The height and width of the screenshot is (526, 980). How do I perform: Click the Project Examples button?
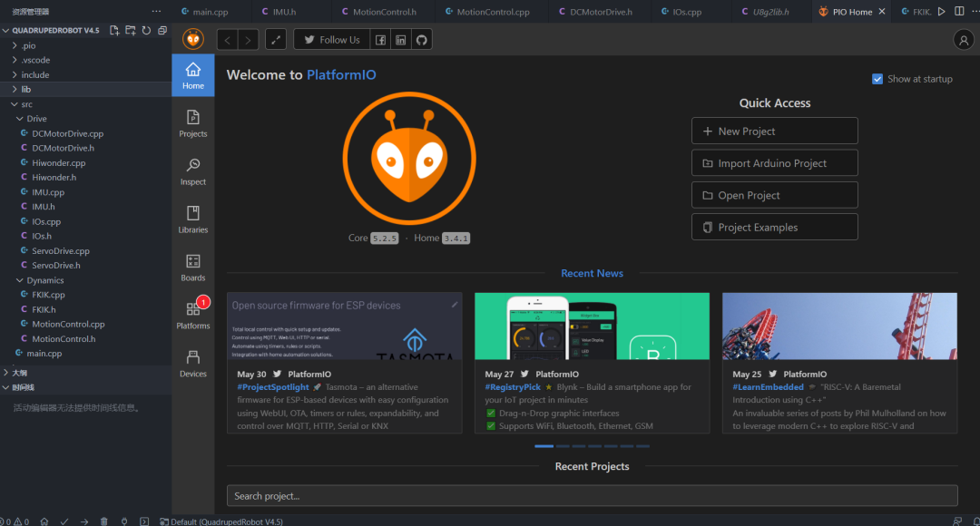pos(774,228)
